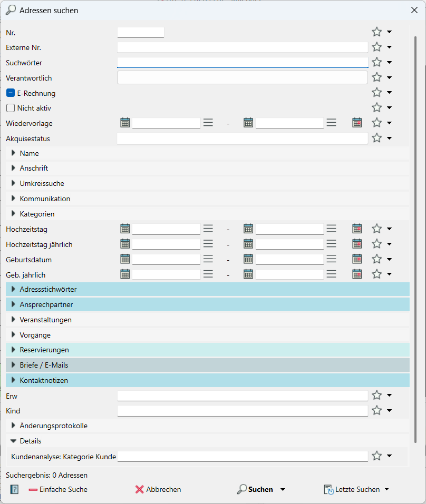Screen dimensions: 426x504
Task: Switch to Einfache Suche
Action: coord(58,489)
